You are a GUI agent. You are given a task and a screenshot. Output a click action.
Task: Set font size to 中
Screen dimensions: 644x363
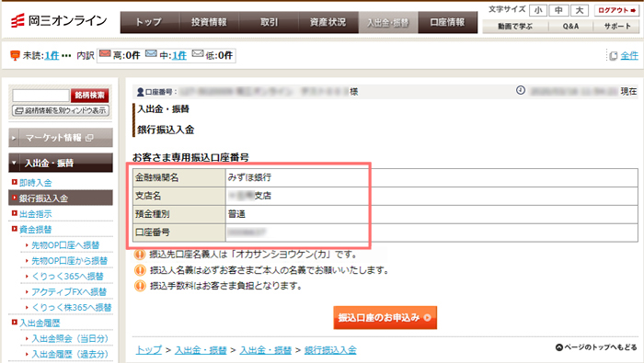(x=558, y=10)
